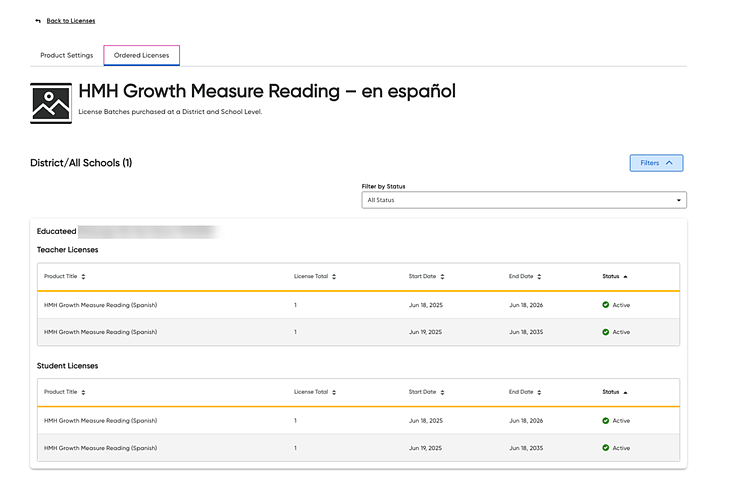Click the District/All Schools (1) heading
Viewport: 742px width, 498px height.
pyautogui.click(x=81, y=163)
